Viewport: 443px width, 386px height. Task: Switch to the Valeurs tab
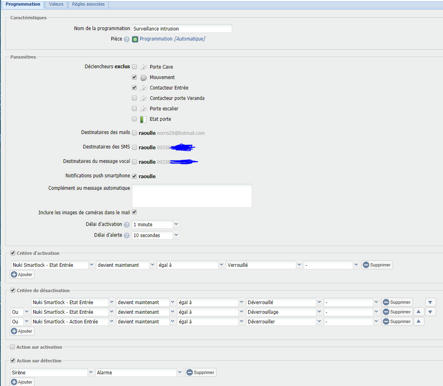[56, 4]
